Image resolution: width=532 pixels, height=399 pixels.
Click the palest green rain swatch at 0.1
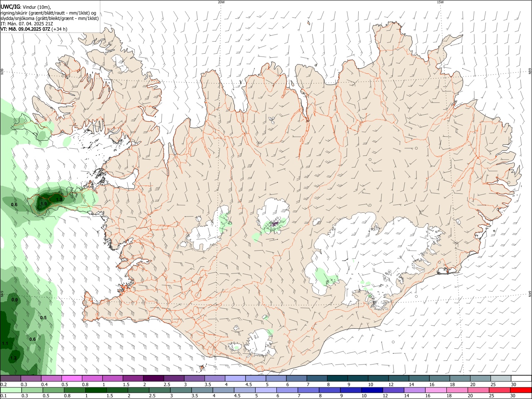tap(11, 390)
